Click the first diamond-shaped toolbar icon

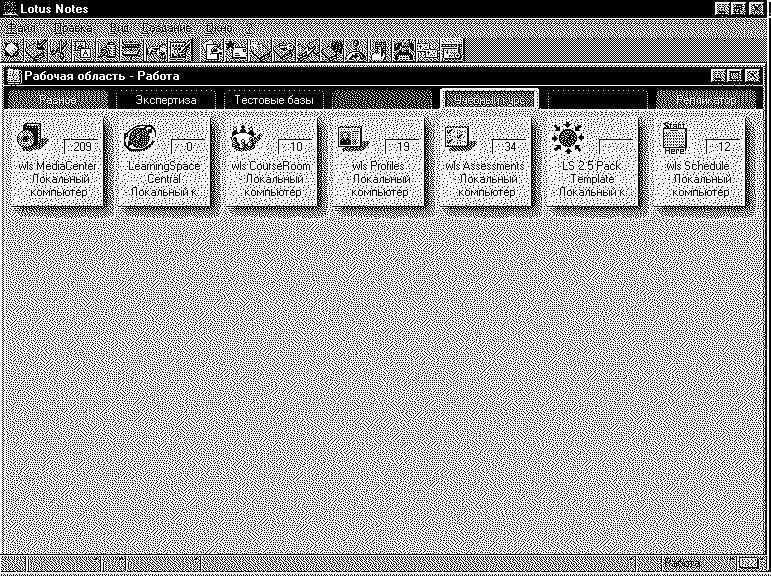12,51
